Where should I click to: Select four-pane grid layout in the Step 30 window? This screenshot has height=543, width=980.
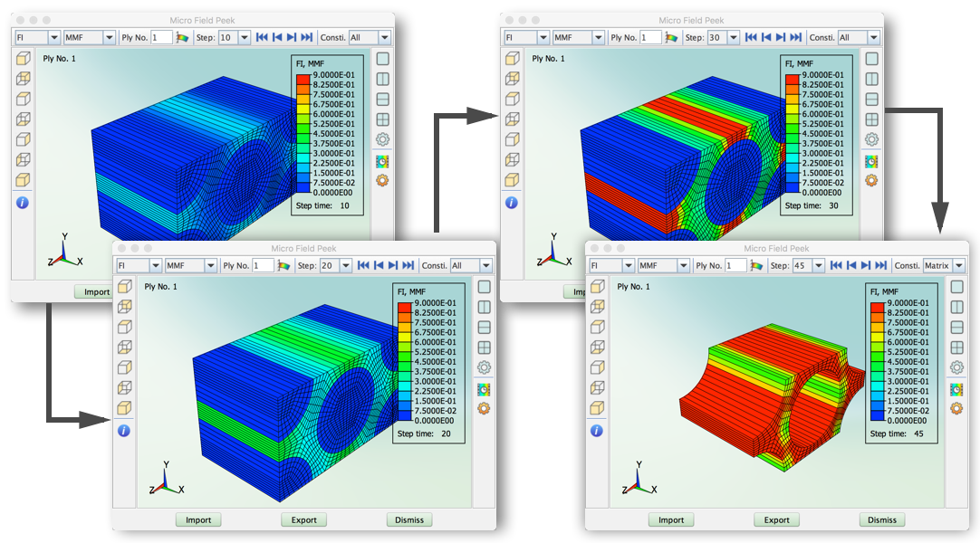871,119
